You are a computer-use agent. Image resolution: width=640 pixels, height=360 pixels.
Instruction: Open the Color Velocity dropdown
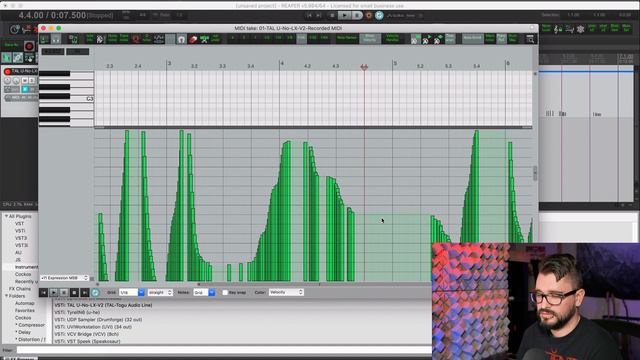coord(286,292)
